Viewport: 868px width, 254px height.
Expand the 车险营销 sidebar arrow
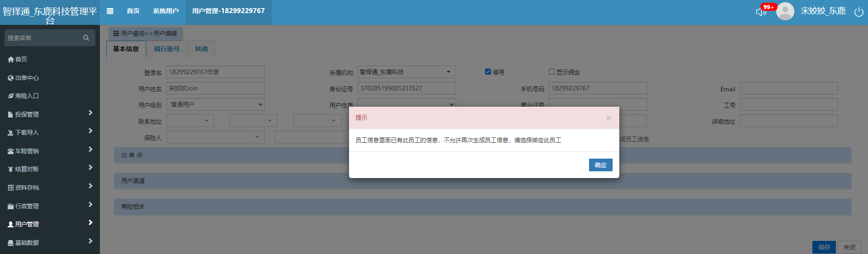coord(90,149)
